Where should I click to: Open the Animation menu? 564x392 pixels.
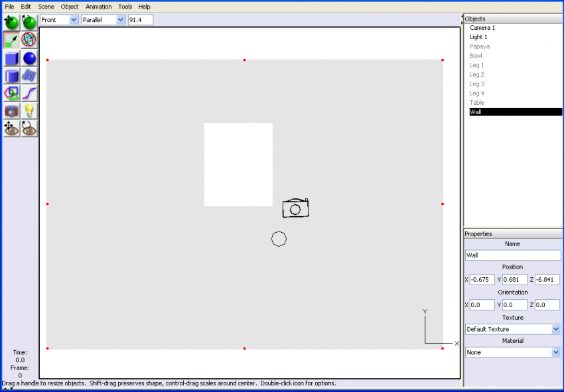(x=98, y=6)
